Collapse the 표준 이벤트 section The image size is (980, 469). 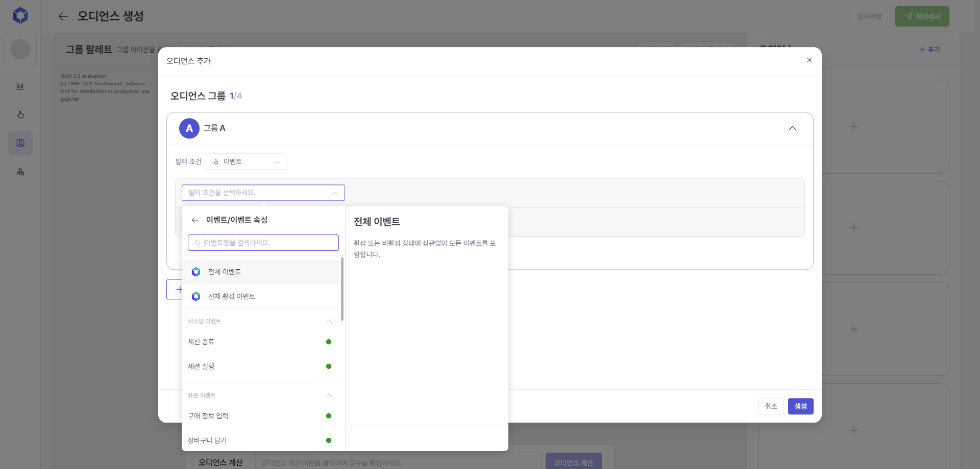coord(328,395)
